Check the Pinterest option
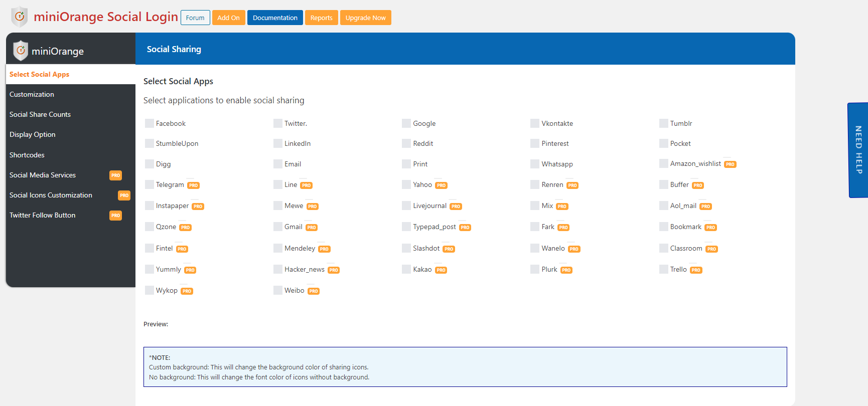This screenshot has width=868, height=406. (535, 143)
